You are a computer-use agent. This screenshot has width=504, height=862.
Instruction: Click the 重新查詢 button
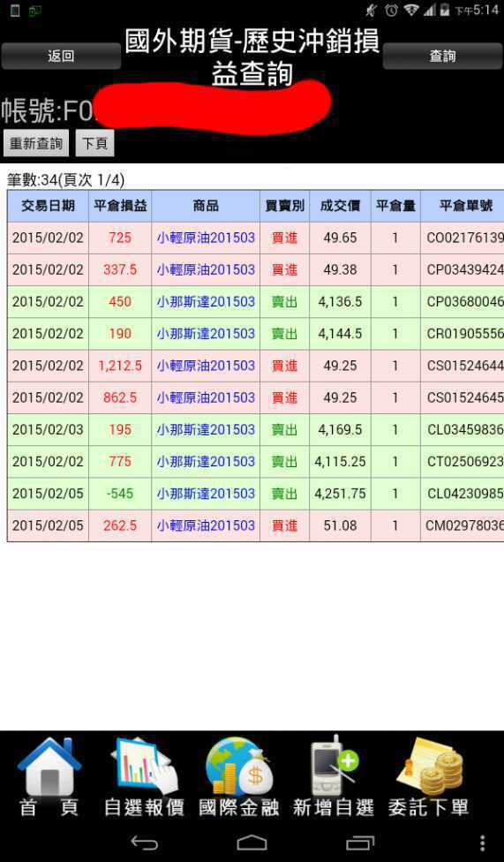(36, 143)
